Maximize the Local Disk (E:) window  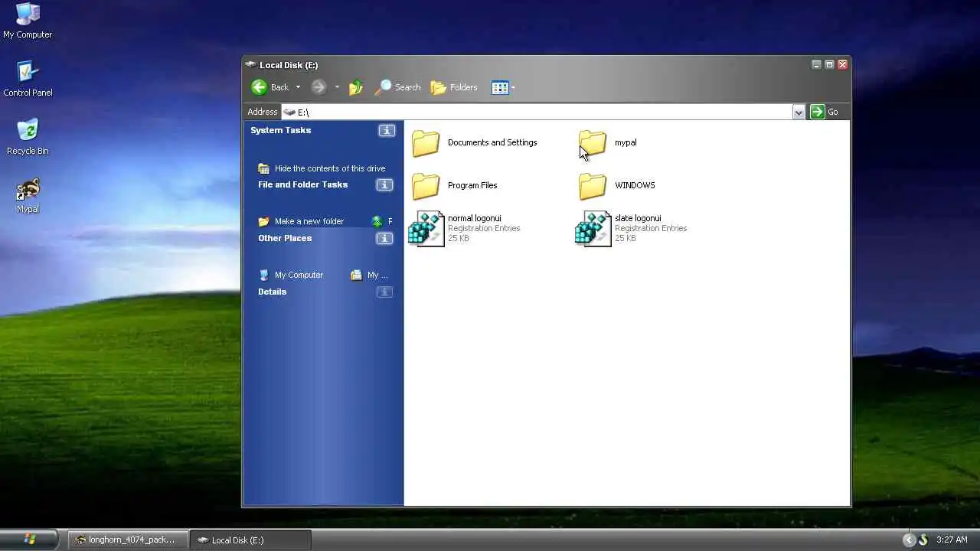click(829, 64)
